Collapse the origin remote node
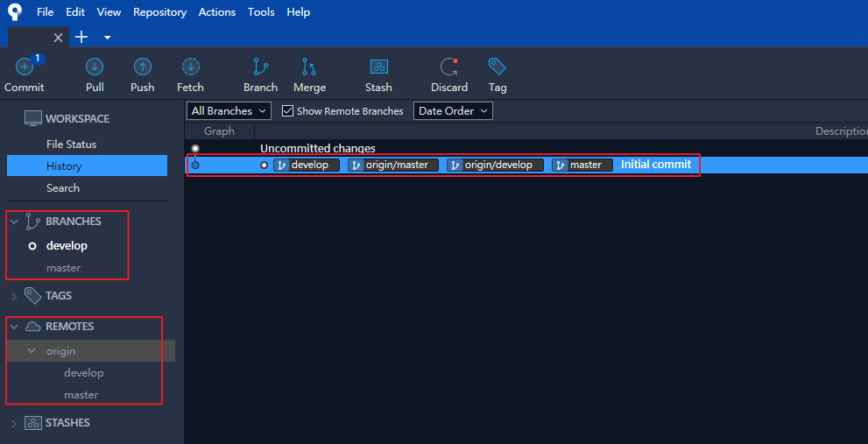The width and height of the screenshot is (868, 444). click(32, 351)
